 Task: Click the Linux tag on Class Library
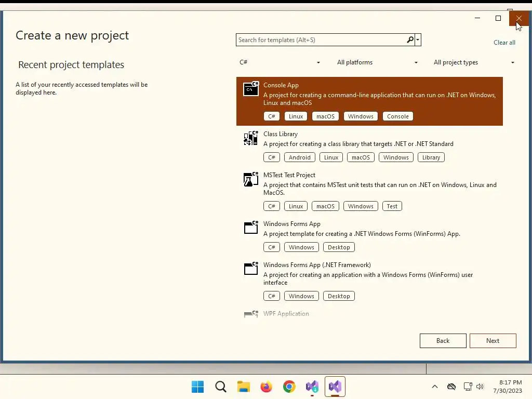coord(331,157)
